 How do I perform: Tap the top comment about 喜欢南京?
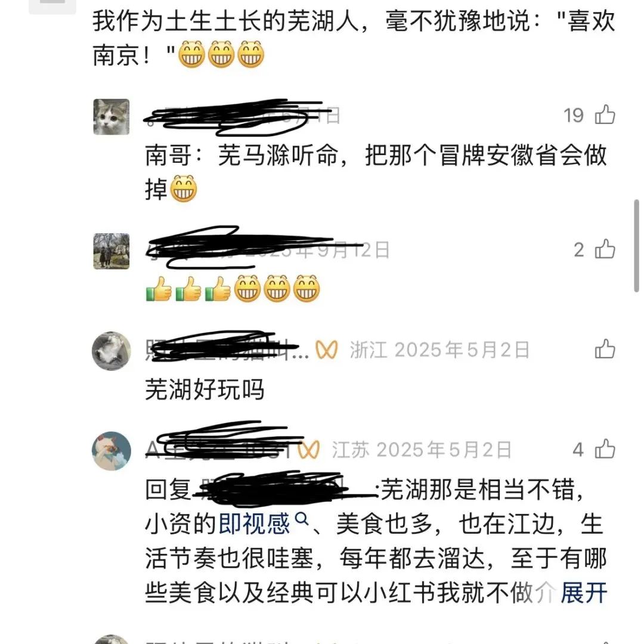point(354,38)
